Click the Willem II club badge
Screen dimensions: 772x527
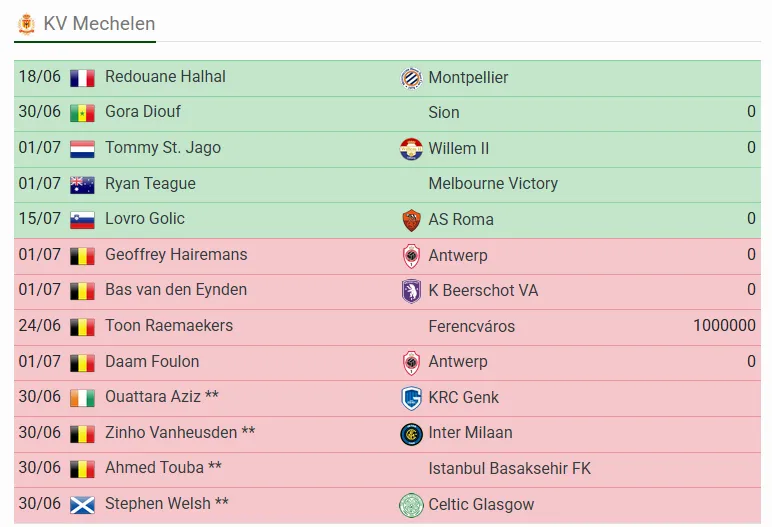411,149
